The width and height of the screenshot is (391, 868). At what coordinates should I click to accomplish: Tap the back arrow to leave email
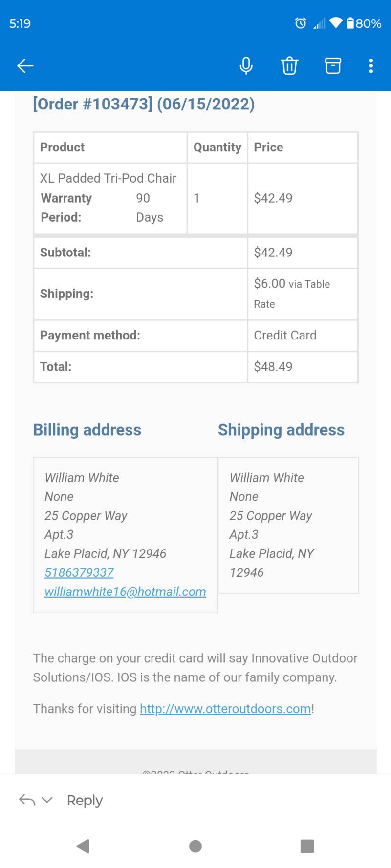[x=25, y=65]
